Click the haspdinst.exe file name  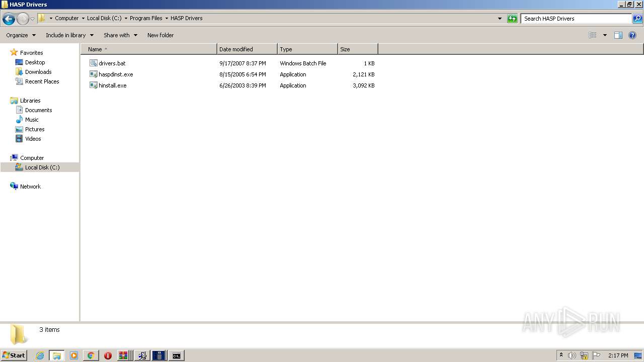(116, 74)
